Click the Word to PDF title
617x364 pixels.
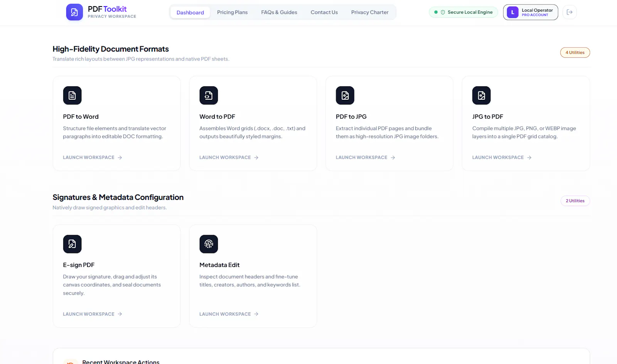pos(217,117)
